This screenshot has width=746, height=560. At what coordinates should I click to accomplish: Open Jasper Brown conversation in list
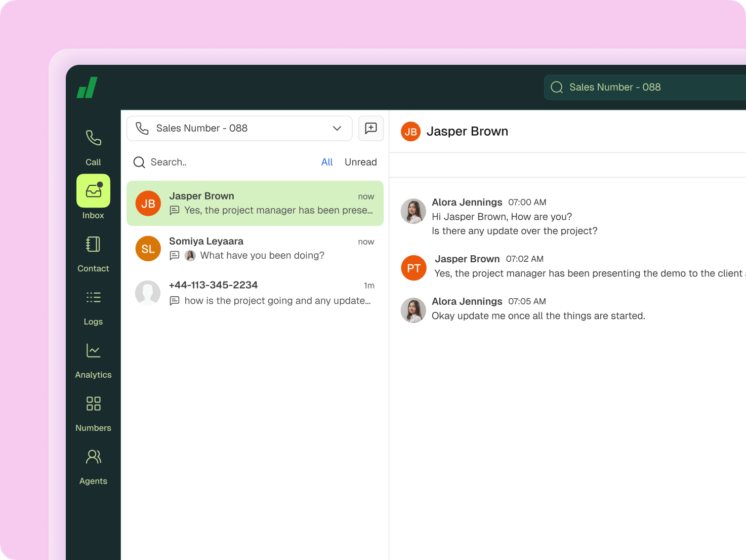click(x=255, y=203)
